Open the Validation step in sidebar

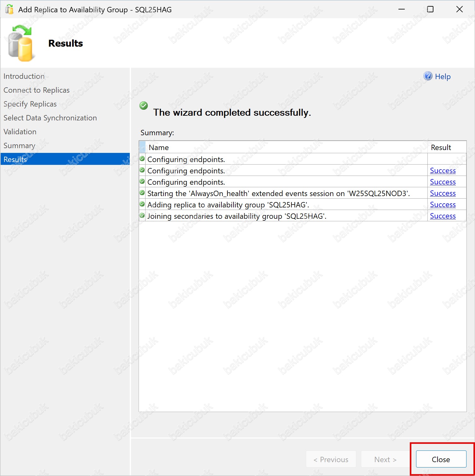[20, 132]
